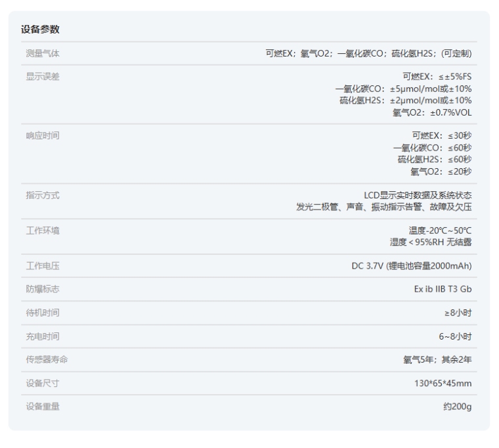499x448 pixels.
Task: Select the 待机时间 row label
Action: pos(43,313)
